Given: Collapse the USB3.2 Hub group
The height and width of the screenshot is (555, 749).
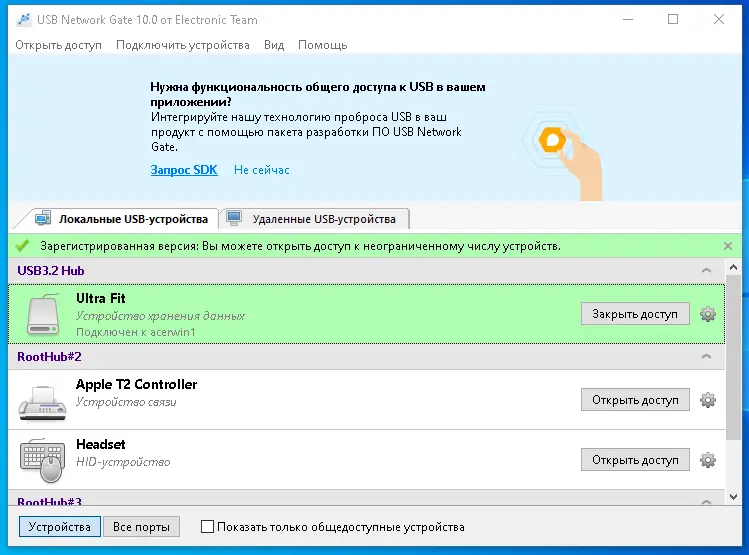Looking at the screenshot, I should [706, 271].
